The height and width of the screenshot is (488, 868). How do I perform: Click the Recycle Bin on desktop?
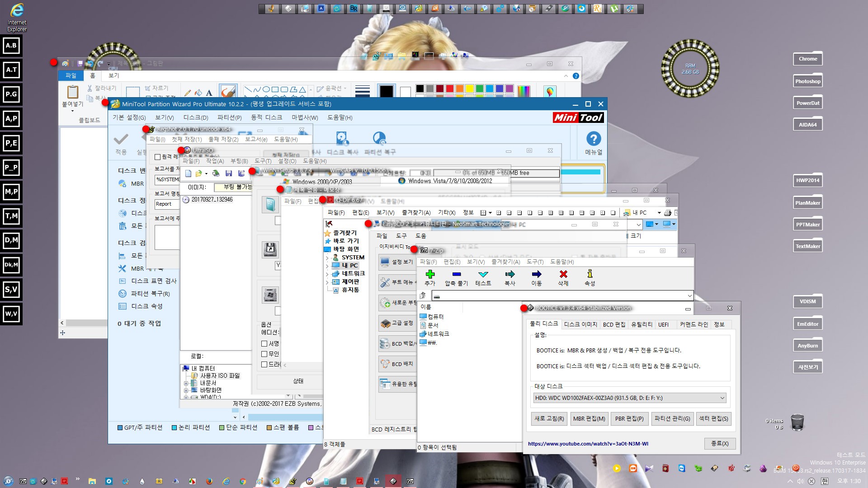pyautogui.click(x=797, y=422)
